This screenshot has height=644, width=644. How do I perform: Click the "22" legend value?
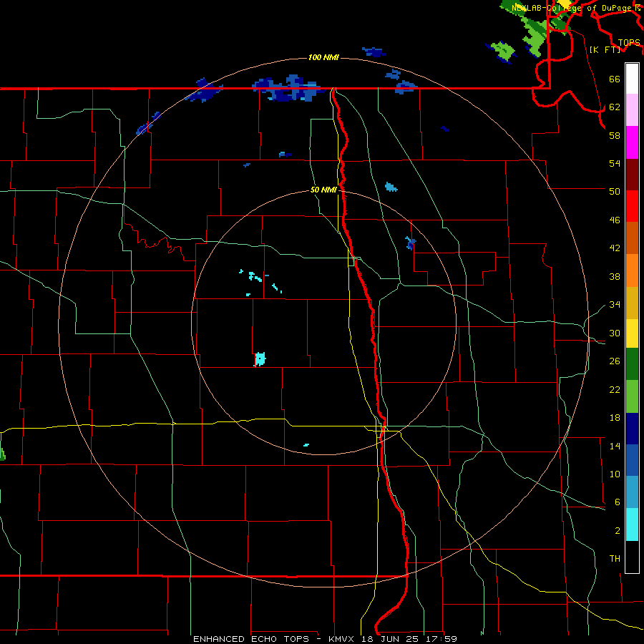615,389
